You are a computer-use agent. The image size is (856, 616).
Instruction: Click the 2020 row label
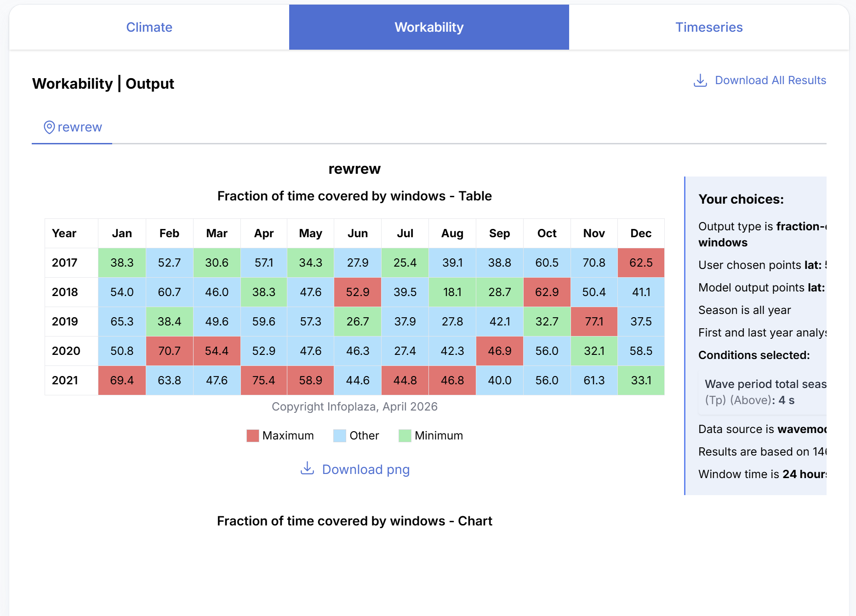point(66,351)
